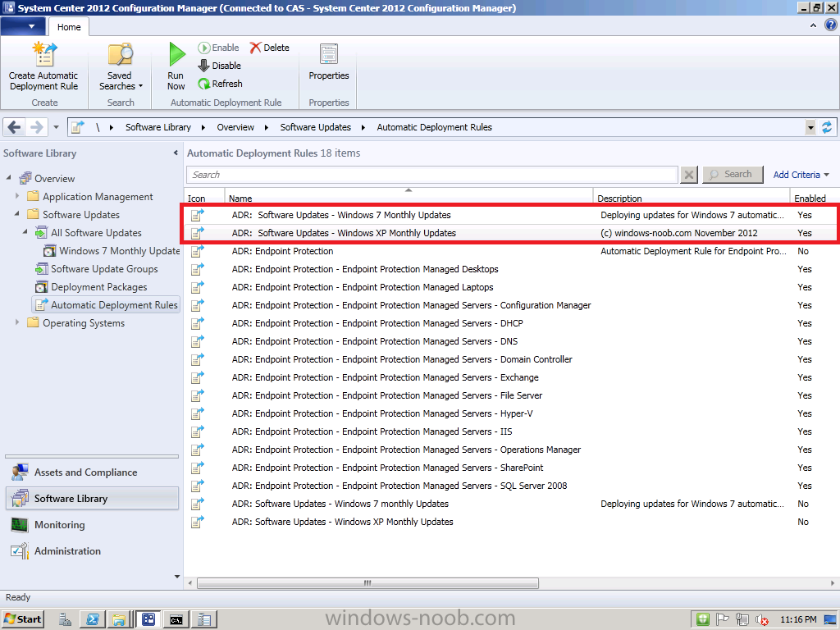The width and height of the screenshot is (840, 630).
Task: Click Overview in the breadcrumb path
Action: click(x=235, y=127)
